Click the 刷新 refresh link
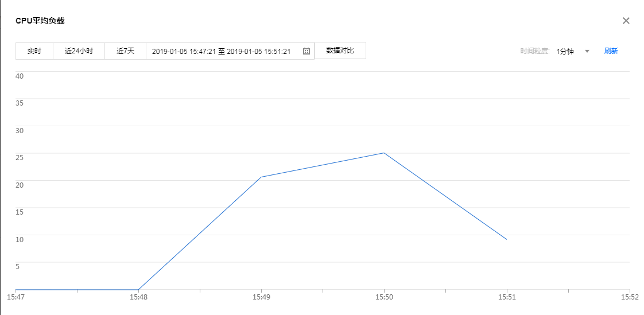Viewport: 644px width, 315px height. pos(611,51)
